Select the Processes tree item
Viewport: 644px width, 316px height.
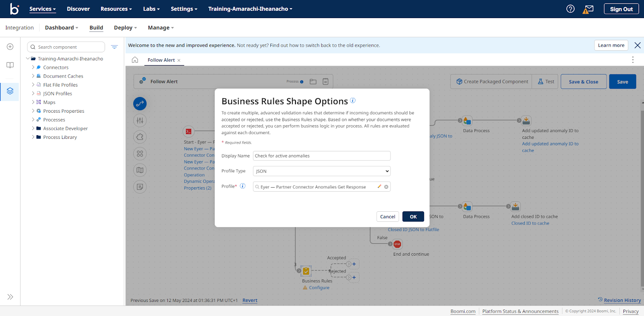(54, 120)
